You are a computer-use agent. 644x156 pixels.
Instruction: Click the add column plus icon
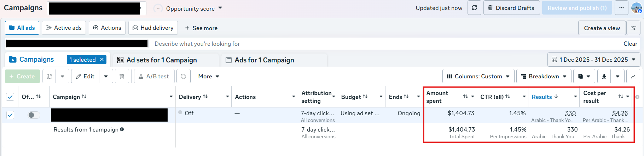(x=637, y=97)
